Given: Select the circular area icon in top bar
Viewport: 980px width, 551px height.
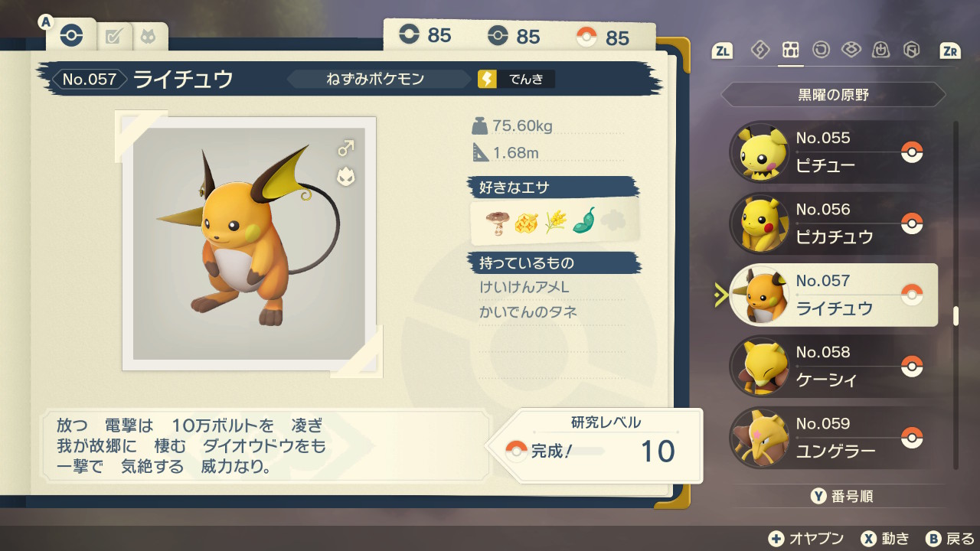Looking at the screenshot, I should (821, 50).
